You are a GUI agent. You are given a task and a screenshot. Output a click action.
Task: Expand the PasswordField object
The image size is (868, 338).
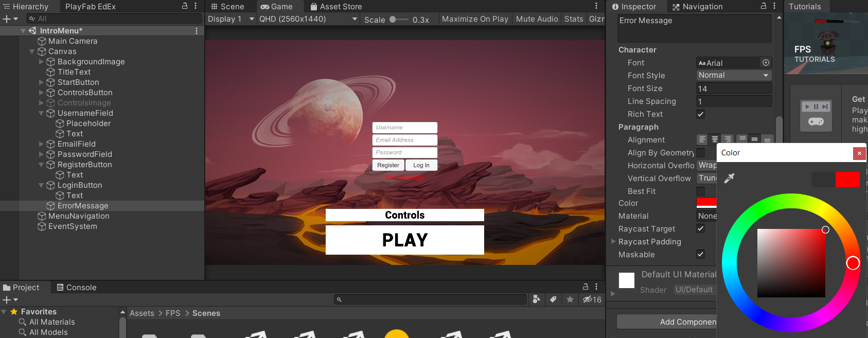[41, 154]
